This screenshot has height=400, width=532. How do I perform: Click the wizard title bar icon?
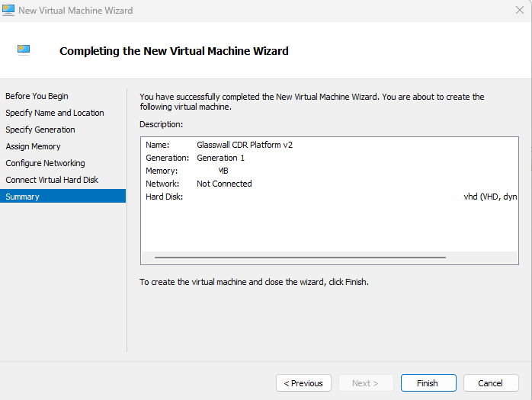point(8,10)
